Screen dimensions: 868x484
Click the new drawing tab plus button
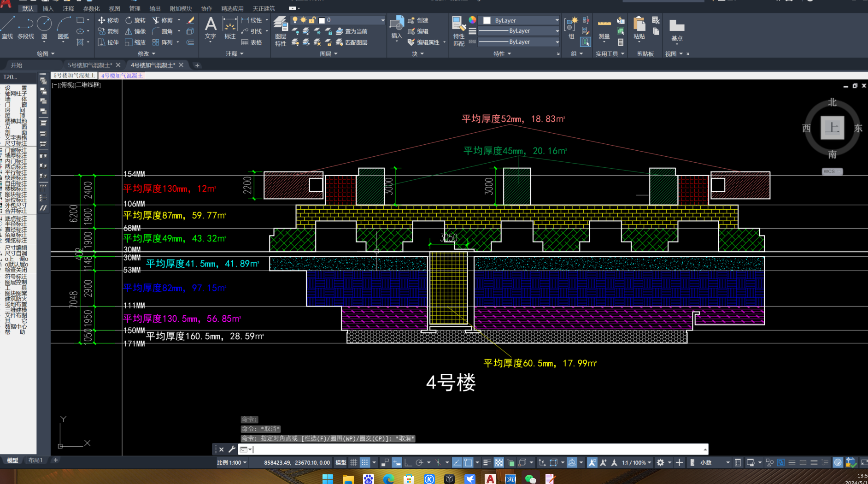tap(197, 65)
